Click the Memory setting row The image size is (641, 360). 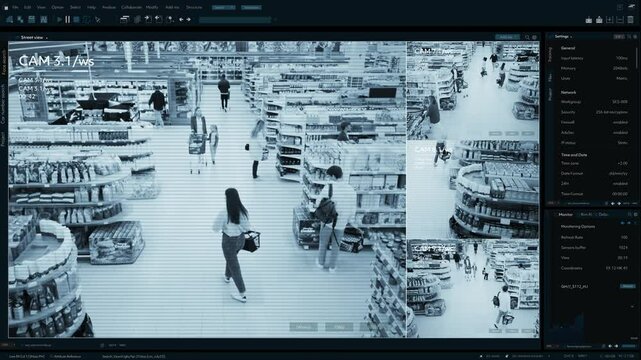pyautogui.click(x=594, y=68)
